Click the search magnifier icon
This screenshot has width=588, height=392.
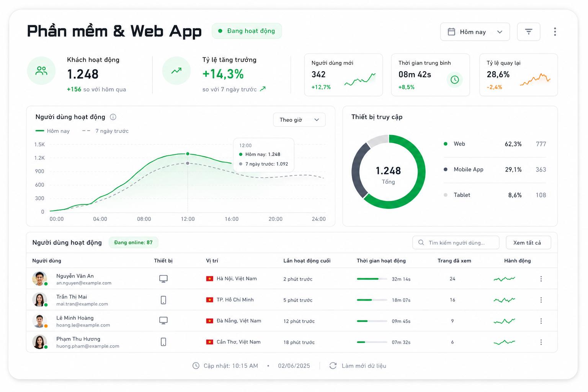click(x=421, y=243)
